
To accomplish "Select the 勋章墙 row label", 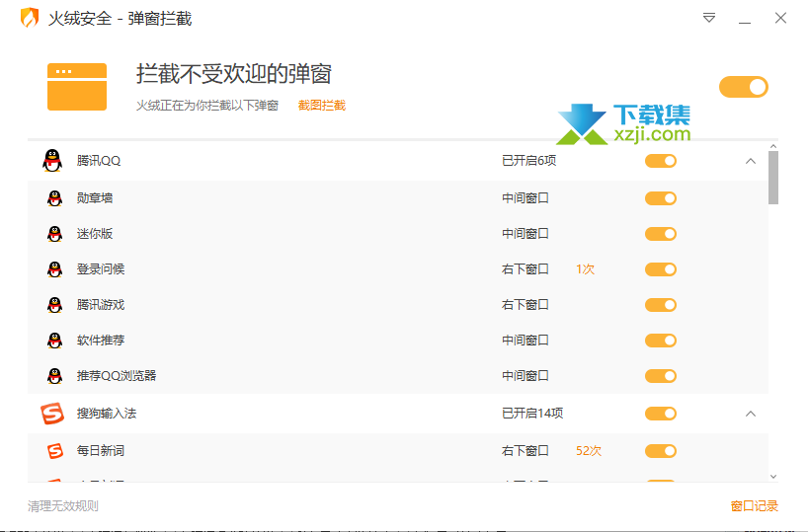I will [94, 198].
